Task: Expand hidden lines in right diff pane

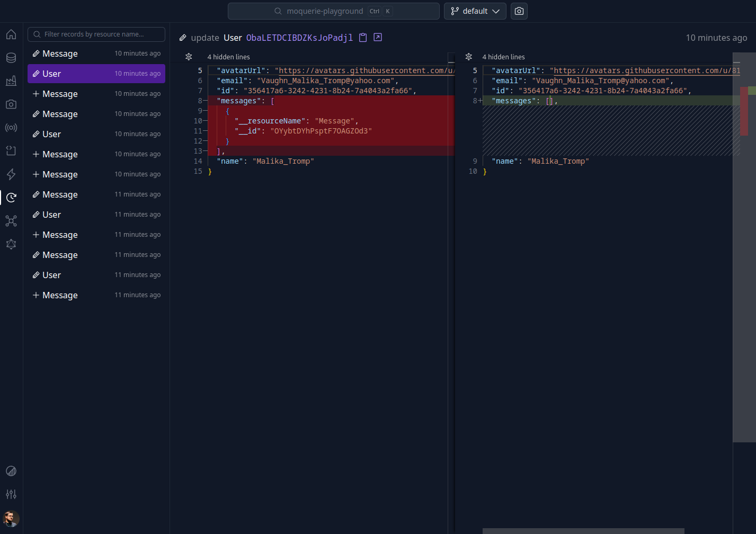Action: [x=468, y=57]
